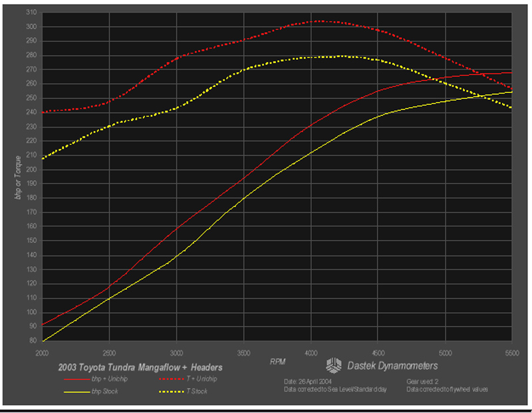This screenshot has height=413, width=532.
Task: Click the 160 value on the y-axis
Action: 31,226
